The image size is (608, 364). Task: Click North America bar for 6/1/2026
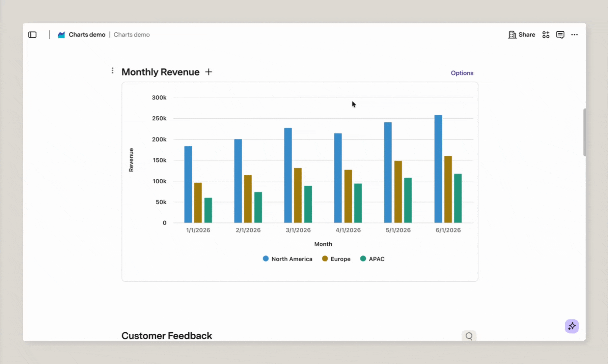438,169
